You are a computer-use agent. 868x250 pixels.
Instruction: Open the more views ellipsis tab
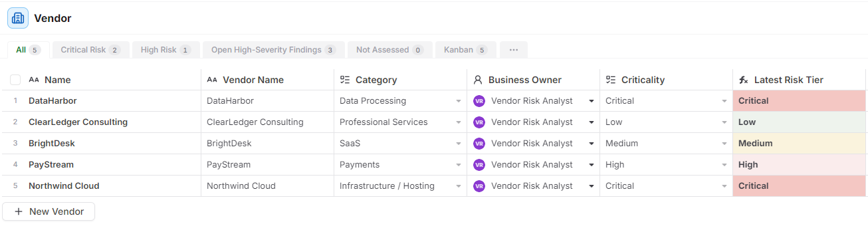pos(513,50)
